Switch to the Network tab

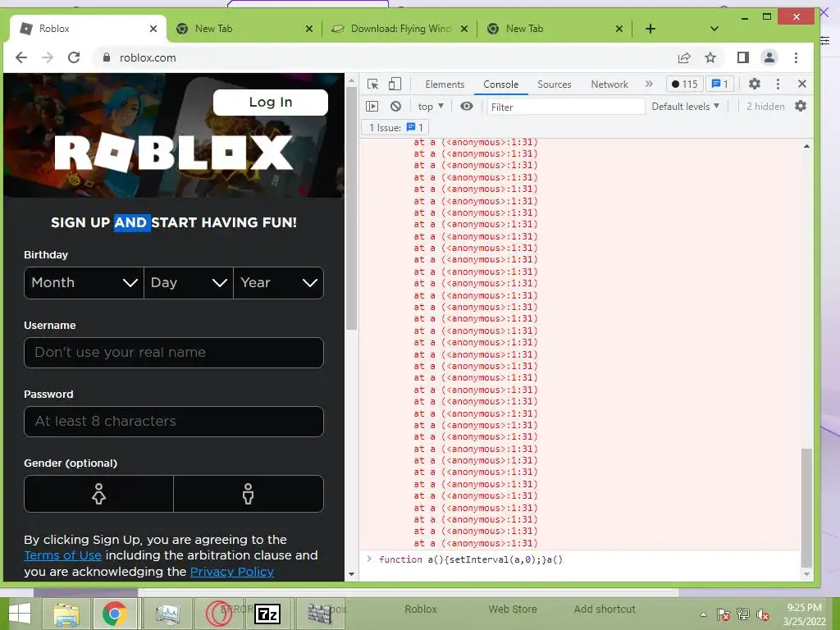pyautogui.click(x=609, y=84)
